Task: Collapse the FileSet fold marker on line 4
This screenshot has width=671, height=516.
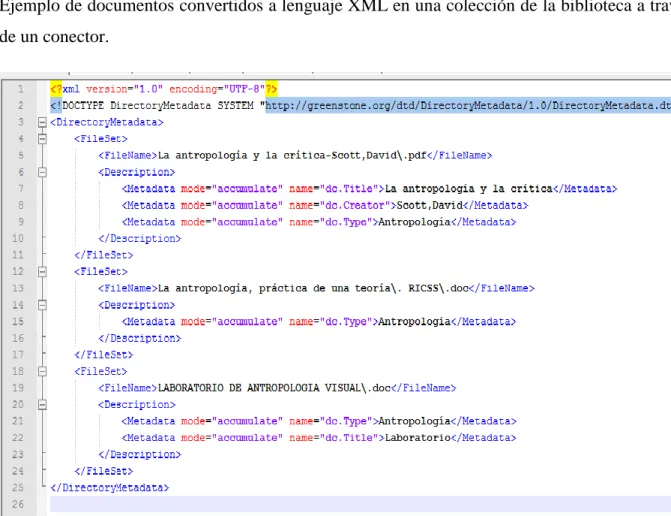Action: click(x=42, y=139)
